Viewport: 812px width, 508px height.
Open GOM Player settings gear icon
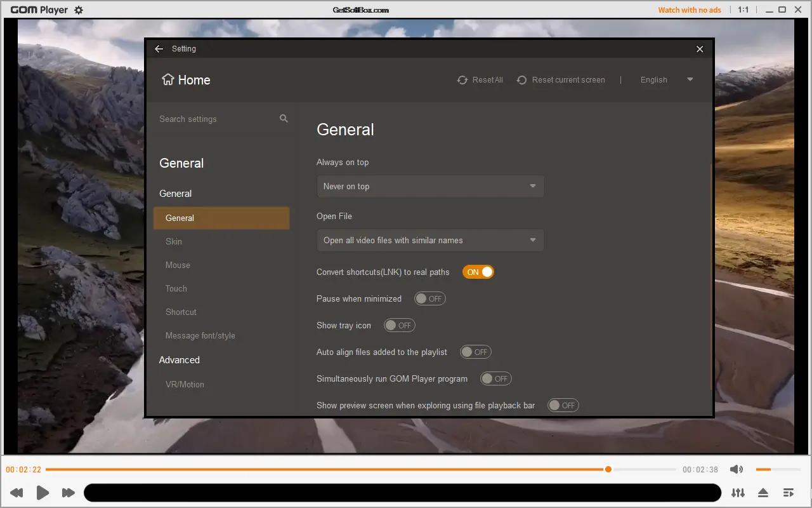(x=79, y=10)
